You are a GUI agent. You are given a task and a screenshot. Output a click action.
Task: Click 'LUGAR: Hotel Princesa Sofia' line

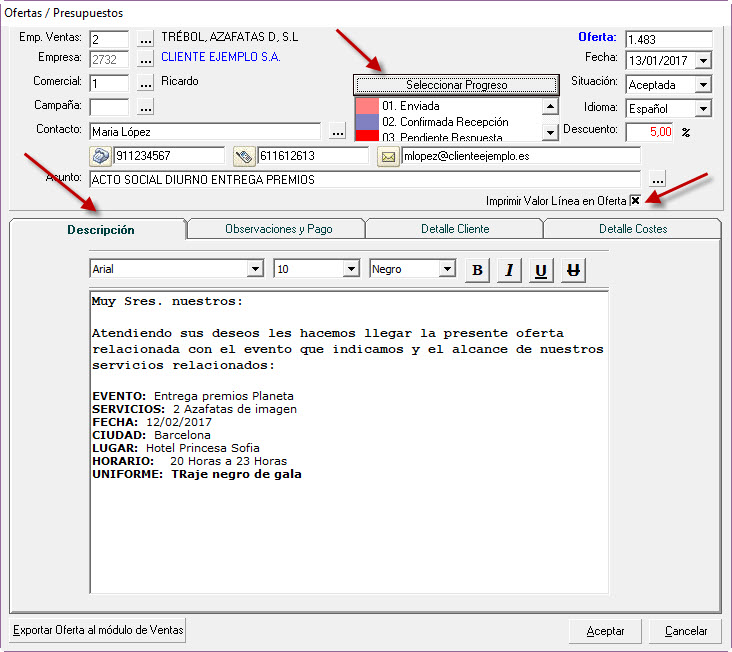pyautogui.click(x=176, y=448)
